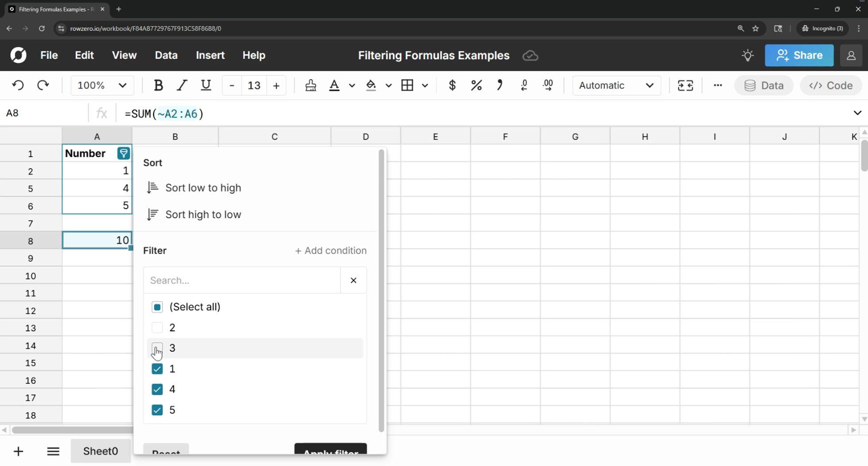
Task: Open the Data menu
Action: pos(167,55)
